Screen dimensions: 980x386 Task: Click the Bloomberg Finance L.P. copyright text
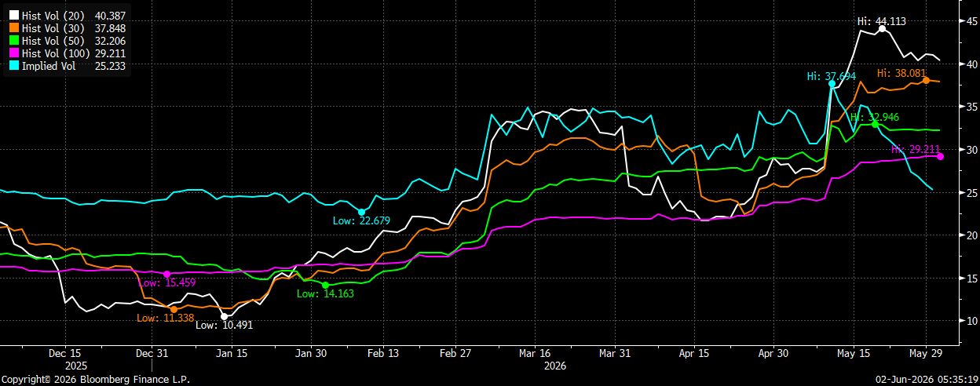pyautogui.click(x=95, y=379)
